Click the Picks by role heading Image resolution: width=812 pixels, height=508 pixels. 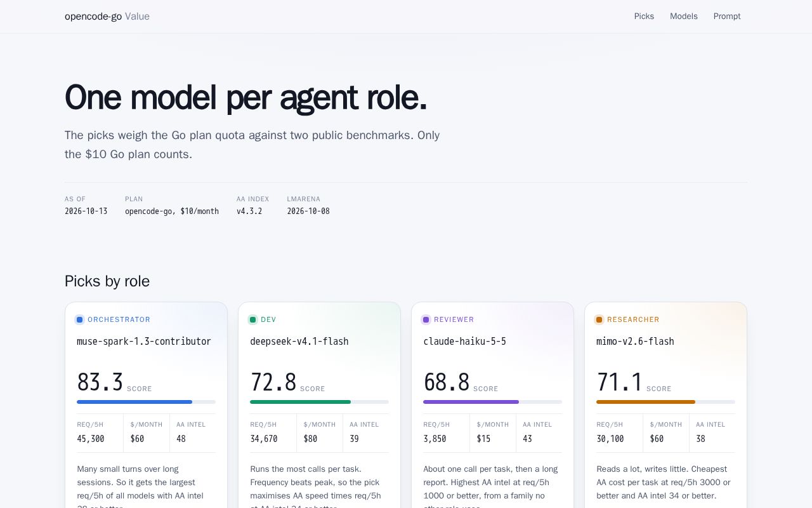pyautogui.click(x=107, y=281)
